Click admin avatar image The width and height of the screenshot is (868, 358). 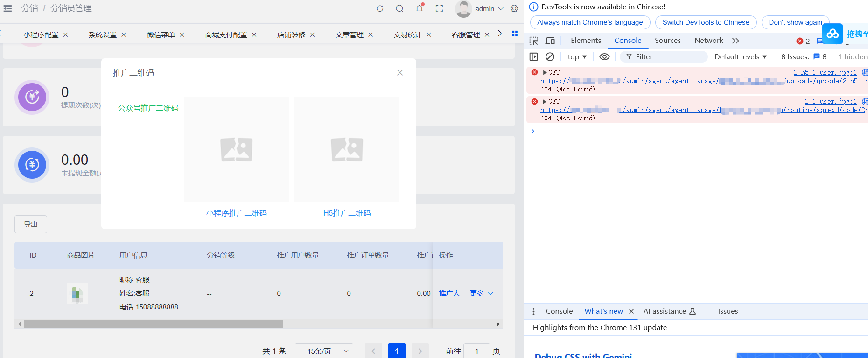pos(463,9)
